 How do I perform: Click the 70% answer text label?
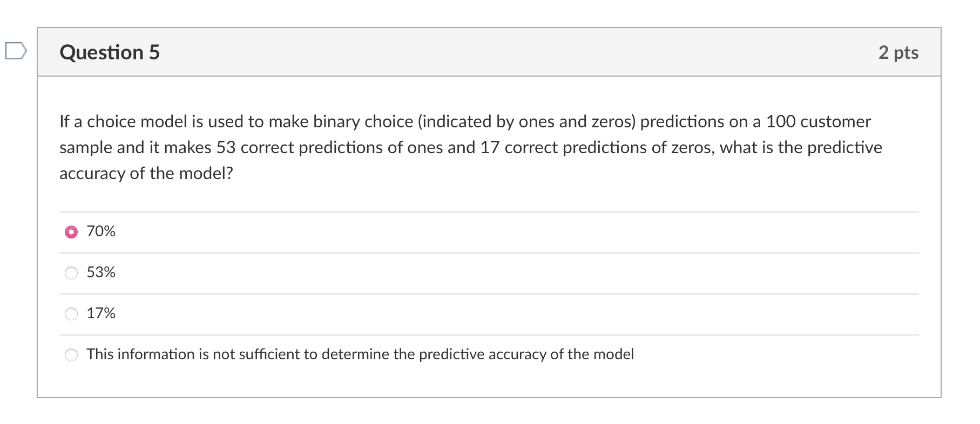100,231
